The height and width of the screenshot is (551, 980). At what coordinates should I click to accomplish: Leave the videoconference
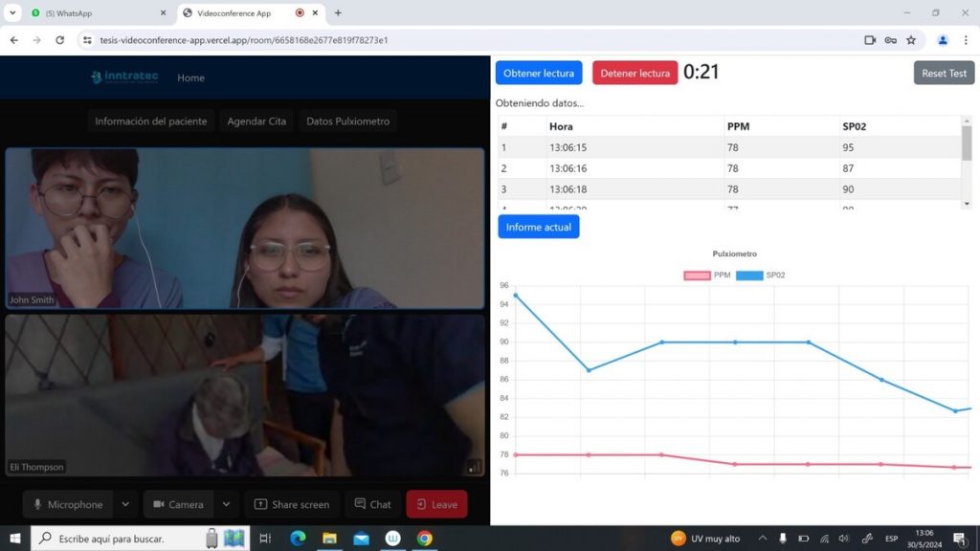[436, 504]
